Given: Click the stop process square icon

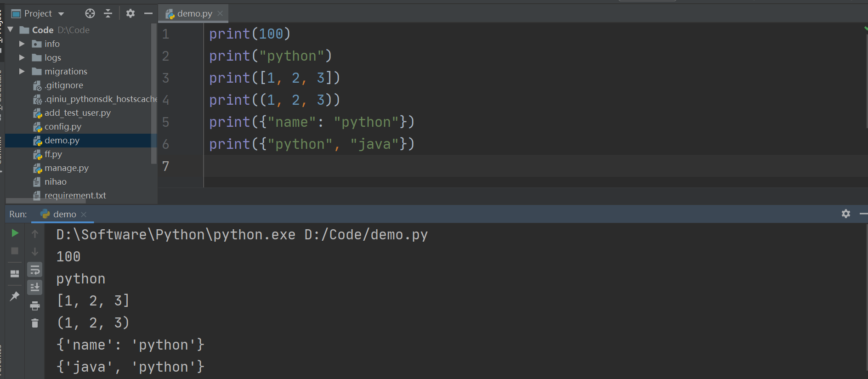Looking at the screenshot, I should (15, 251).
